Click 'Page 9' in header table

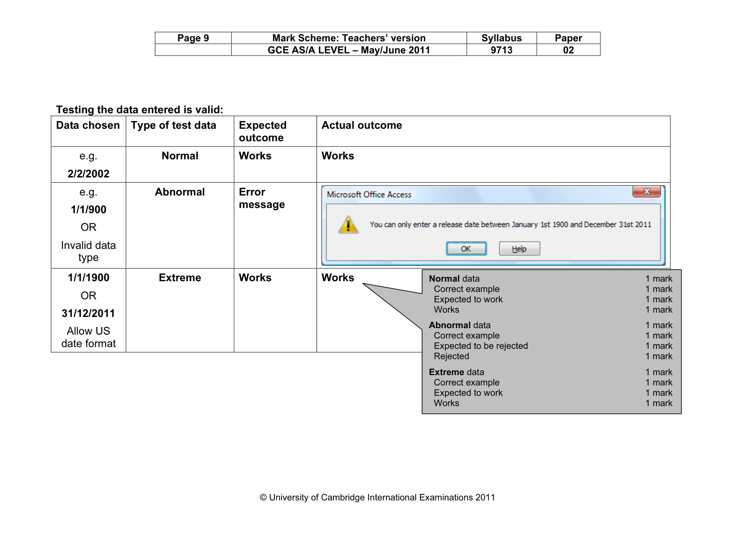point(193,38)
